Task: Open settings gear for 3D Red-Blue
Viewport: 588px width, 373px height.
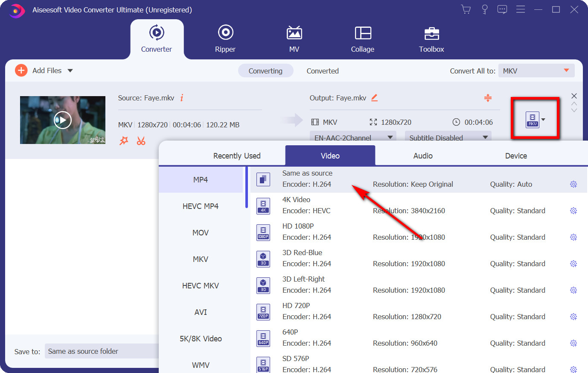Action: (573, 264)
